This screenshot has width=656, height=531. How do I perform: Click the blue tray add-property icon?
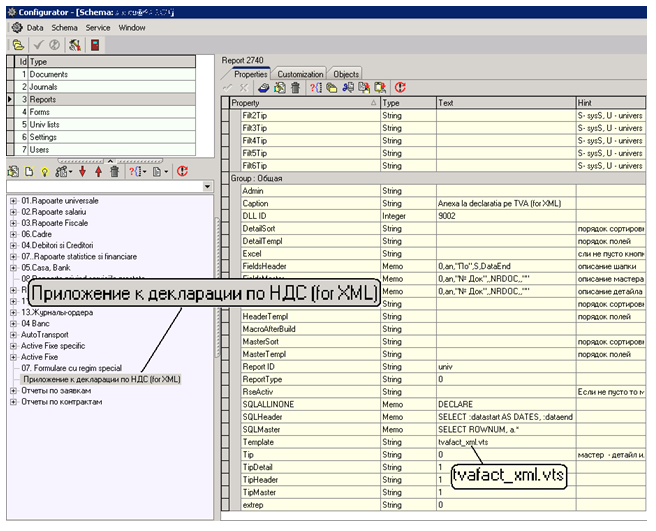tap(264, 87)
